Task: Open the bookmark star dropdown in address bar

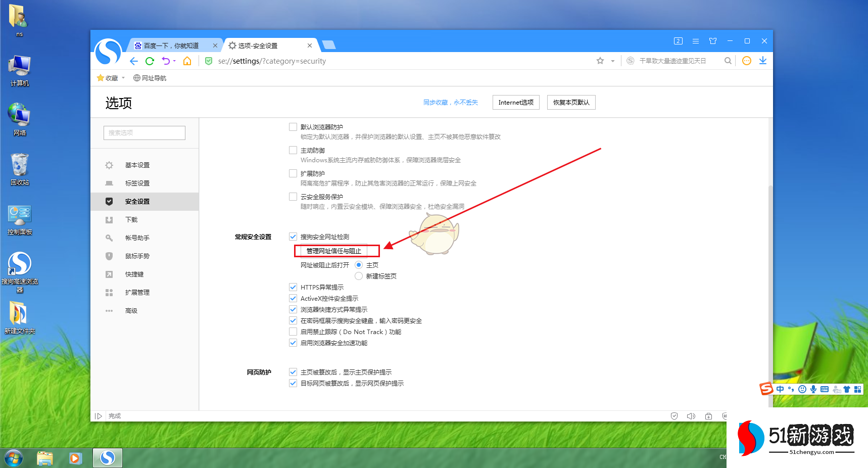Action: pos(612,61)
